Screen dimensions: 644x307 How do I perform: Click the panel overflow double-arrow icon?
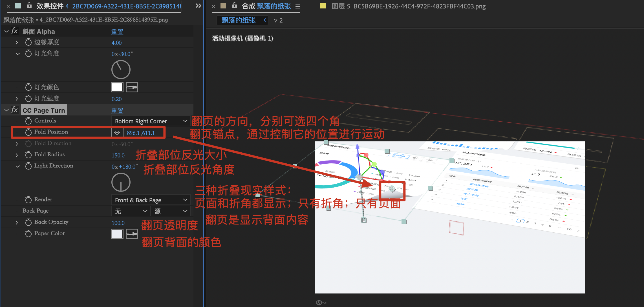tap(198, 6)
